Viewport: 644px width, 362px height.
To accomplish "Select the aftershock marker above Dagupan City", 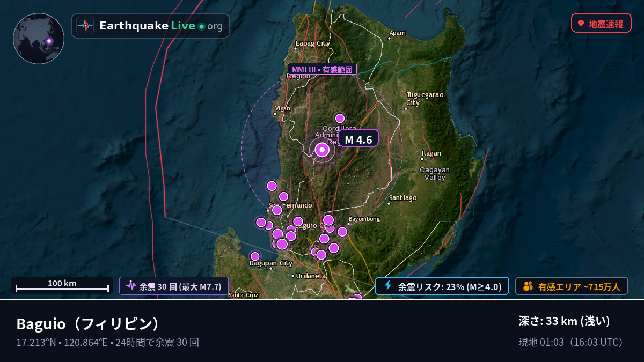I will (x=255, y=256).
